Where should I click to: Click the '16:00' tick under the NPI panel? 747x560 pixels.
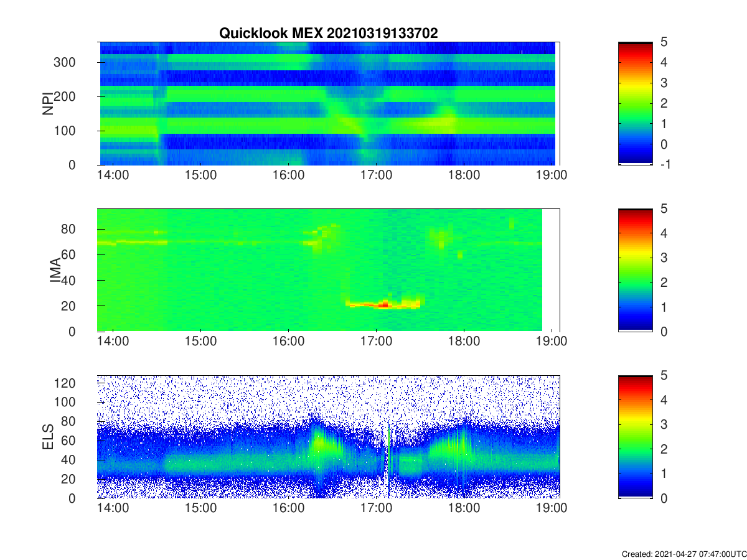tap(288, 175)
